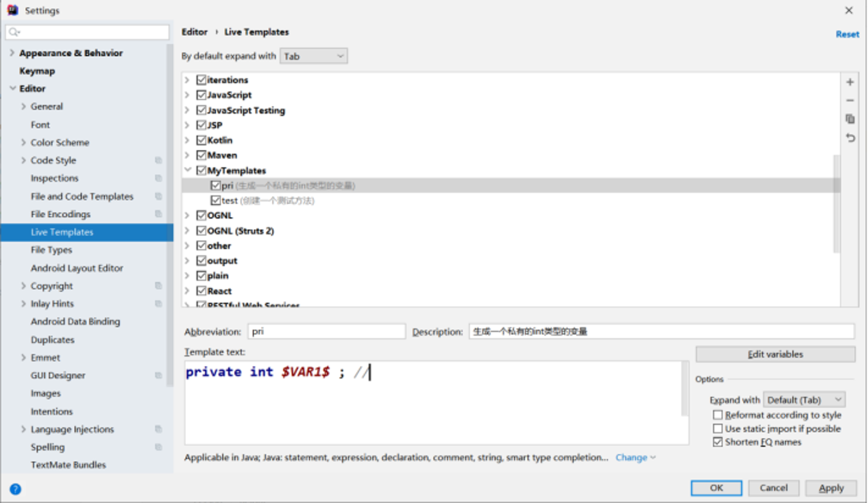Click the Editor breadcrumb label
The height and width of the screenshot is (503, 868).
[x=194, y=32]
